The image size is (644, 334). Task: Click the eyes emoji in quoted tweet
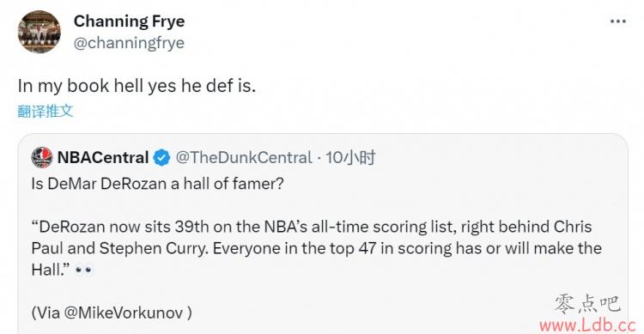(84, 270)
